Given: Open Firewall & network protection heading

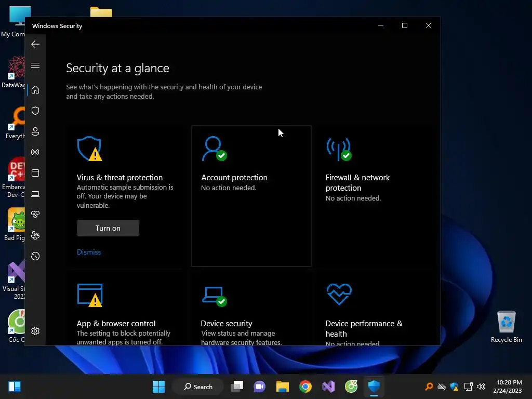Looking at the screenshot, I should pos(357,182).
